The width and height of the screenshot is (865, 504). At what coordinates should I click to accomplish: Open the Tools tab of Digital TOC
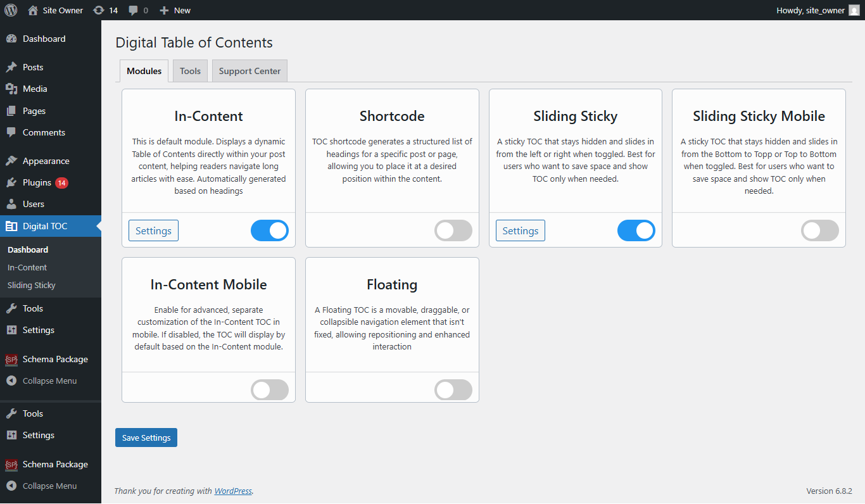coord(190,70)
